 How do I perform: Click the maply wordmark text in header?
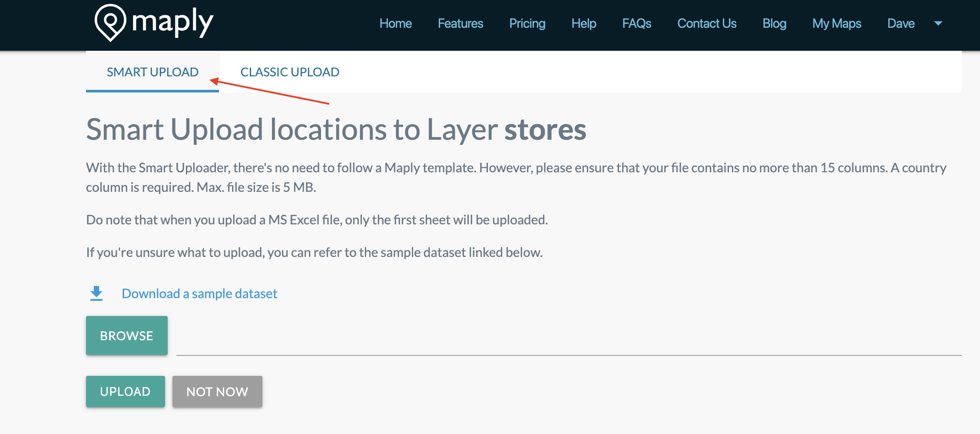[x=172, y=23]
